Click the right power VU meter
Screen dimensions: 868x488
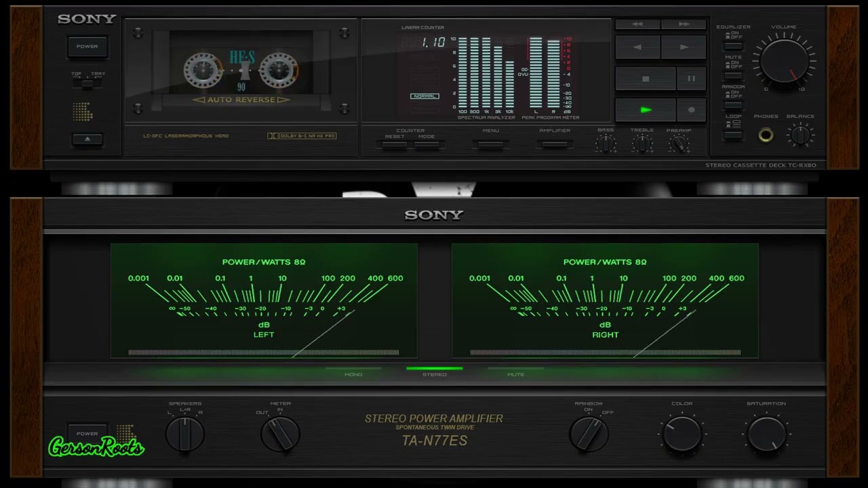pos(605,300)
